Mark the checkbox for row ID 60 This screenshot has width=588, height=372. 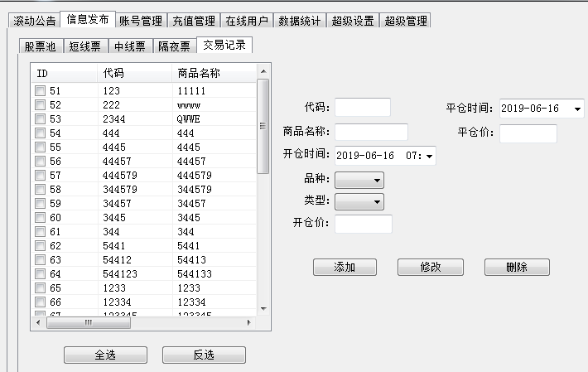[40, 218]
